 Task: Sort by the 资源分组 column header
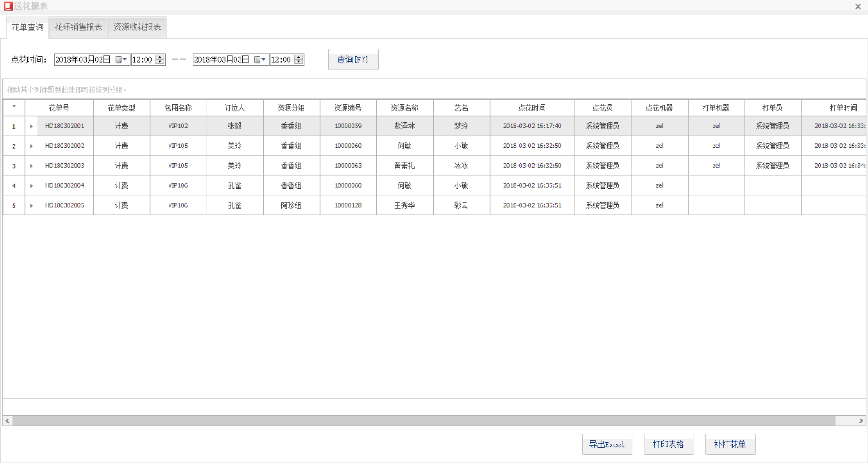pos(291,107)
